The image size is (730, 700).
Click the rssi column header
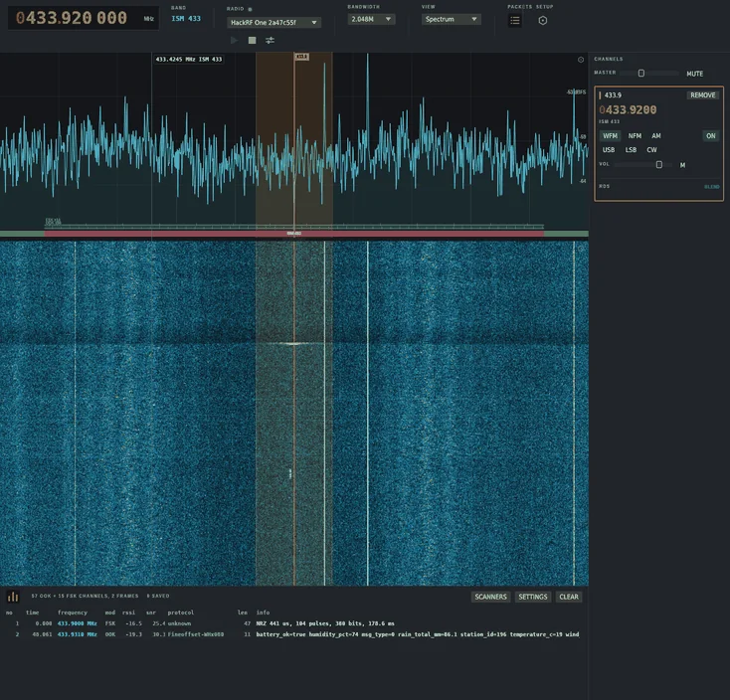pyautogui.click(x=128, y=612)
